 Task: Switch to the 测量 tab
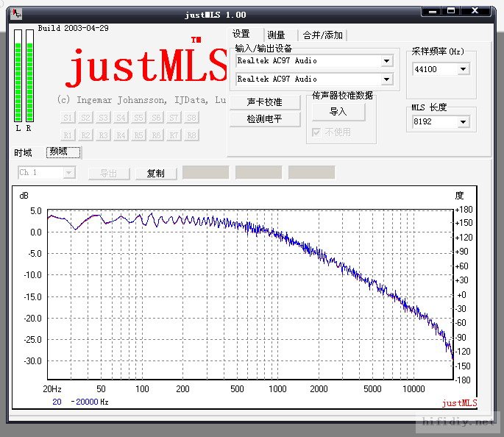click(276, 35)
